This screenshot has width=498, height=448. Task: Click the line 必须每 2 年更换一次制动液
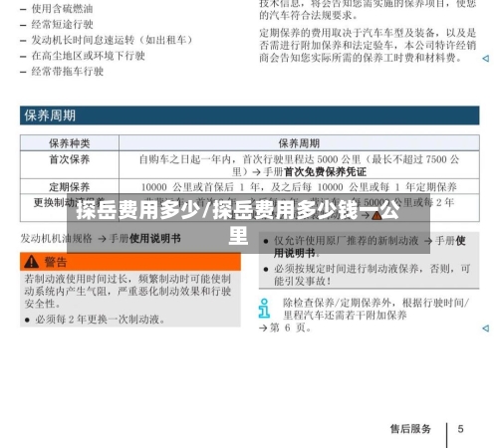click(x=100, y=320)
